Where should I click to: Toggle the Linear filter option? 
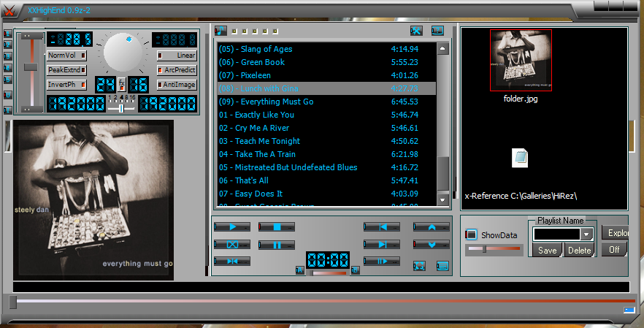click(x=177, y=55)
